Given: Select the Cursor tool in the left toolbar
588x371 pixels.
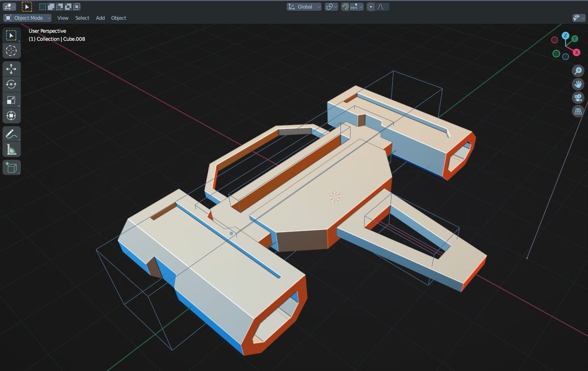Looking at the screenshot, I should point(11,50).
